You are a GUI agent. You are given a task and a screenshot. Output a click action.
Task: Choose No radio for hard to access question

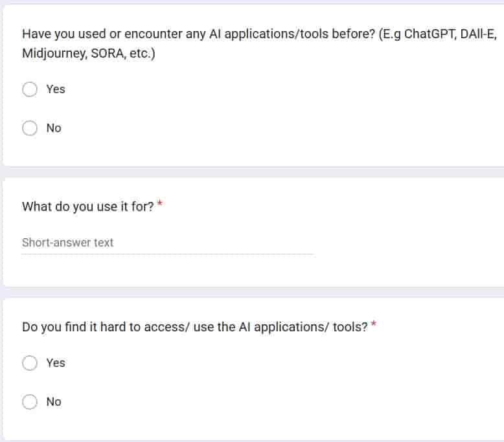click(x=30, y=402)
